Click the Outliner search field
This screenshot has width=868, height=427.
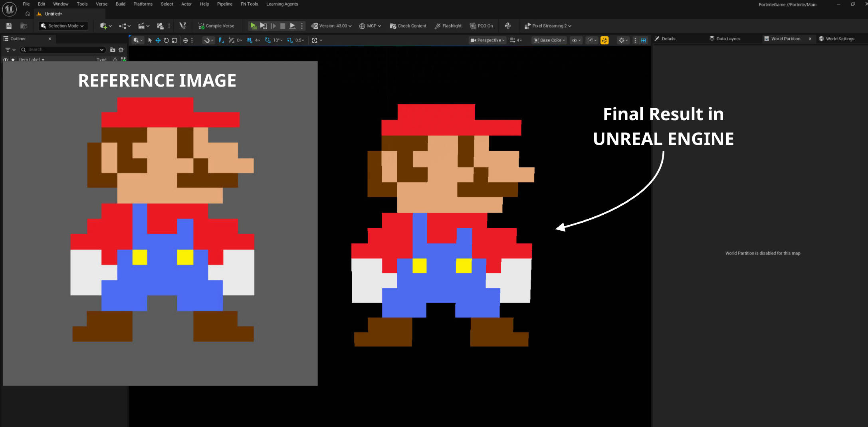pyautogui.click(x=63, y=50)
